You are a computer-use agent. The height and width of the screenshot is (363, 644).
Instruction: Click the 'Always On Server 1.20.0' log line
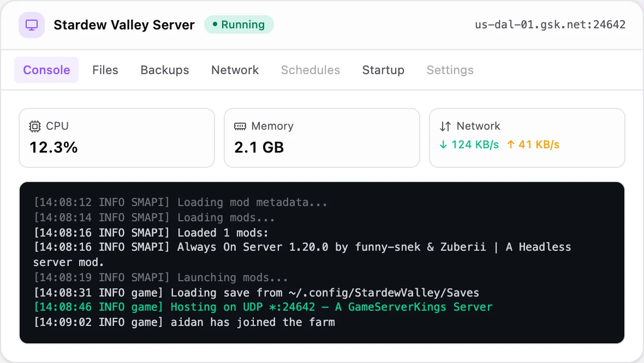click(302, 255)
